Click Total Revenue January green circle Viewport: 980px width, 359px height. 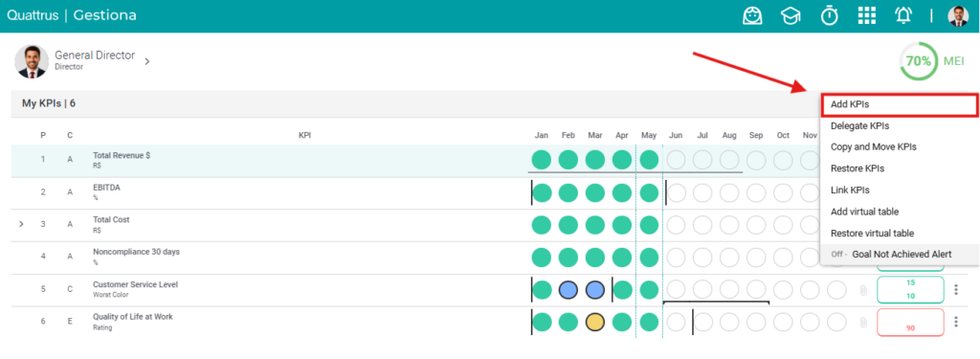point(542,160)
